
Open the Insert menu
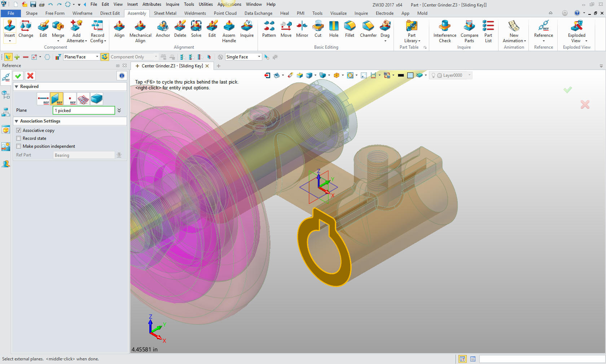(x=132, y=4)
